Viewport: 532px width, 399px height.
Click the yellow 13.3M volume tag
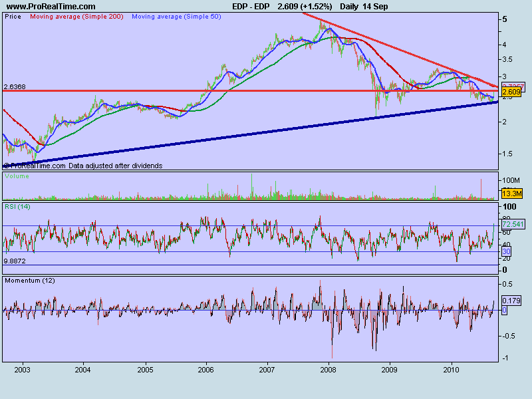click(511, 194)
